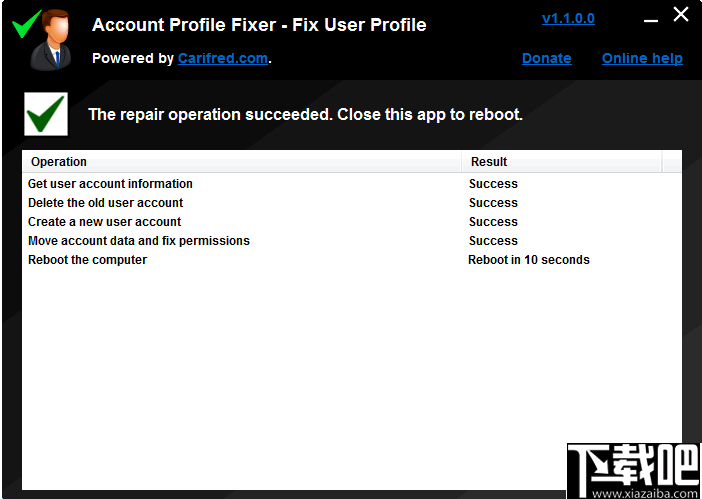Viewport: 702px width, 499px height.
Task: Click Success result for Get user account information
Action: coord(493,184)
